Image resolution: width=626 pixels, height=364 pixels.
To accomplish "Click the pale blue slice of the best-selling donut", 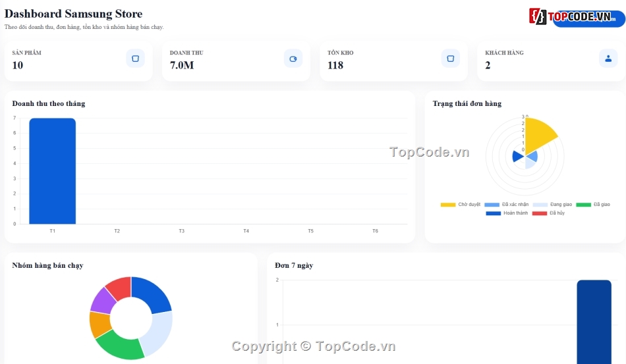I will coord(158,333).
